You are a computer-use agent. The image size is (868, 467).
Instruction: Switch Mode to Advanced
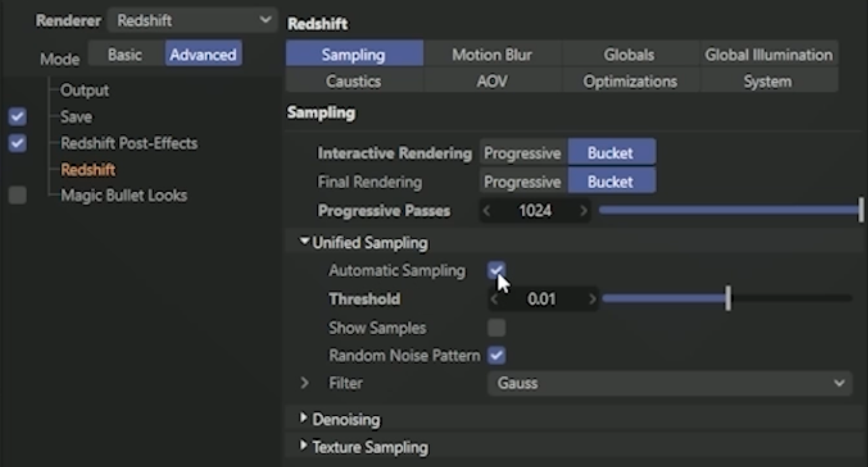tap(203, 54)
